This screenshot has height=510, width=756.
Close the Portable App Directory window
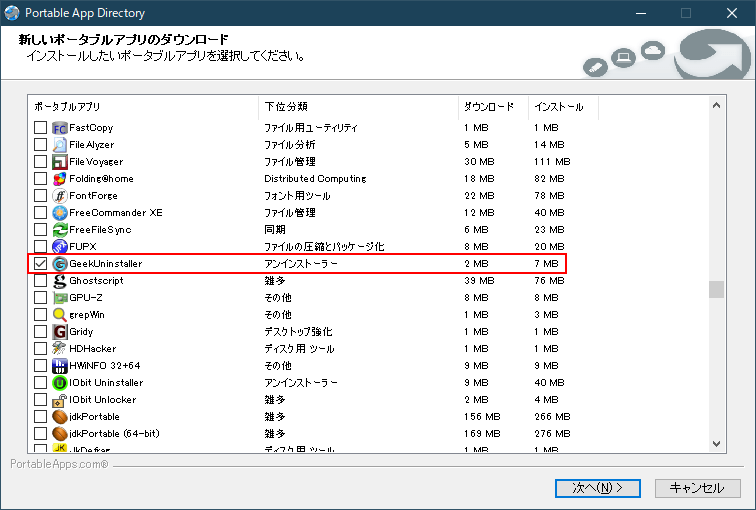coord(732,13)
